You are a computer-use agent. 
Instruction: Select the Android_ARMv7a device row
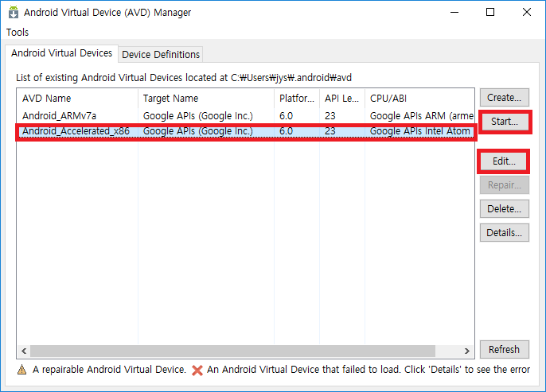pyautogui.click(x=245, y=116)
